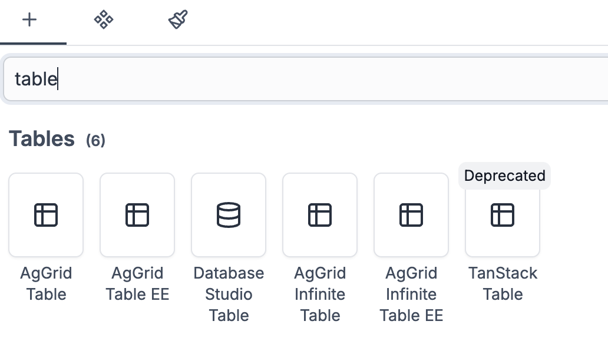Click the 'AgGrid Infinite Table' label
Screen dimensions: 608x364
click(x=320, y=294)
